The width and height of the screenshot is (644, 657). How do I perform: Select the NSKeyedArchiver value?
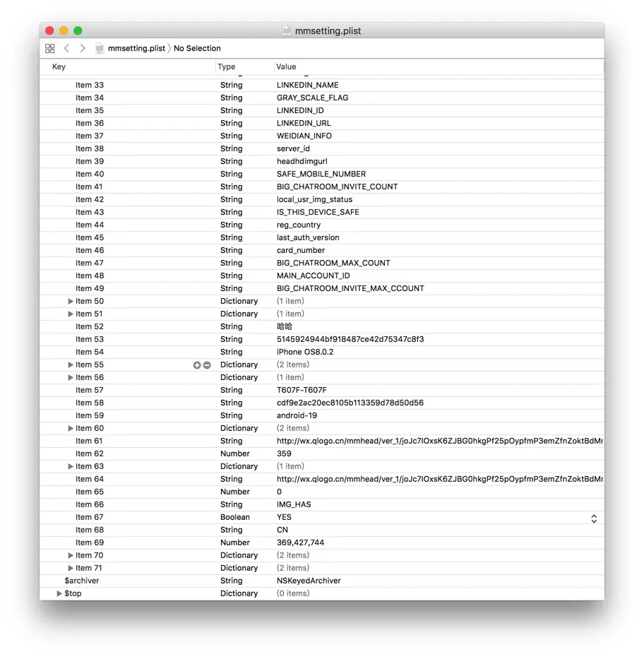pyautogui.click(x=309, y=581)
